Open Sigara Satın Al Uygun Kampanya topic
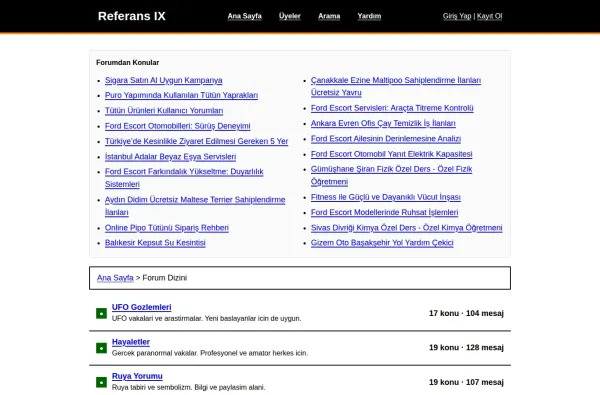Viewport: 600px width, 395px height. coord(164,80)
